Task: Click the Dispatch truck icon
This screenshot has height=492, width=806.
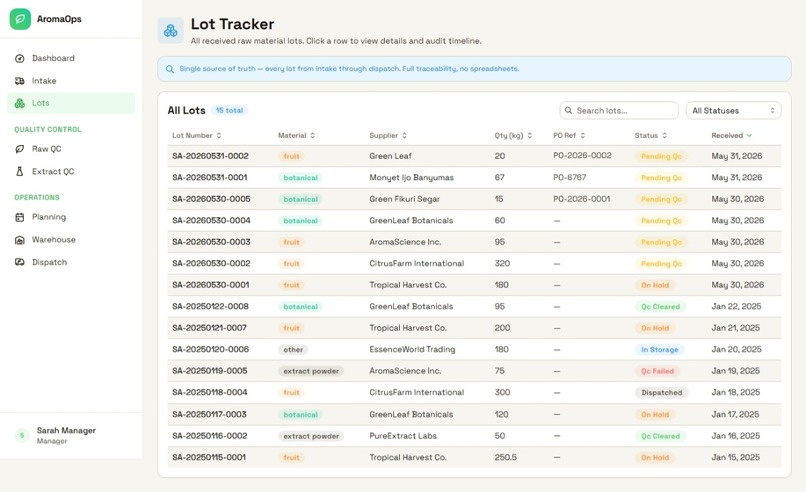Action: pos(20,262)
